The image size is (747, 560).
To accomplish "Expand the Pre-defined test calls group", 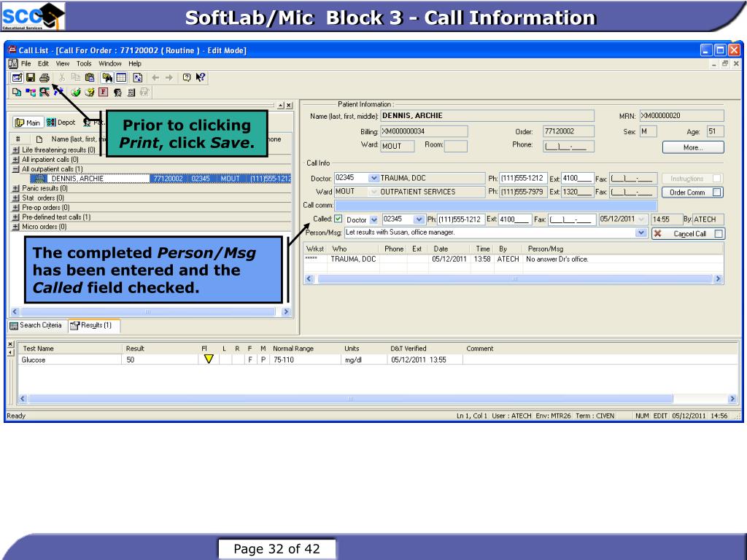I will (16, 217).
